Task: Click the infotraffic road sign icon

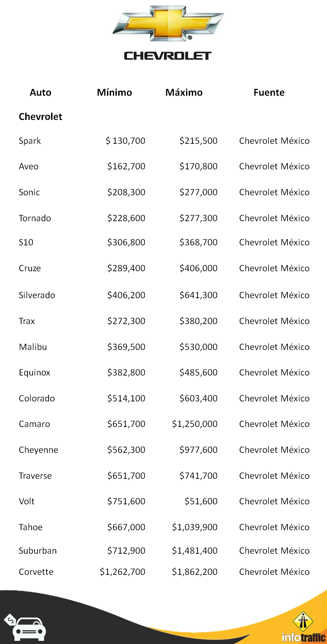Action: click(303, 621)
